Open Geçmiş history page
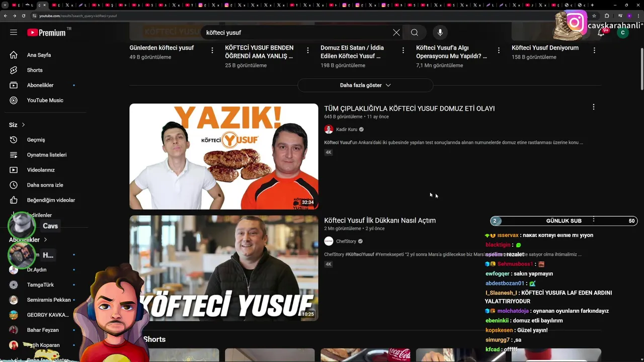The image size is (644, 362). (36, 140)
